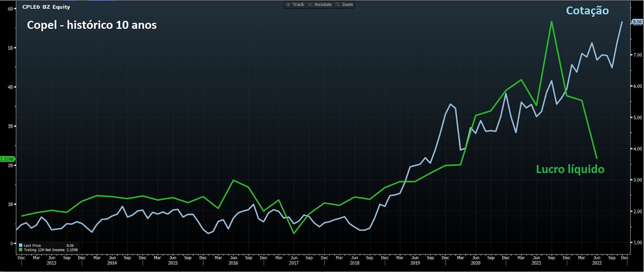Click the 2014 year label on the time axis

112,263
